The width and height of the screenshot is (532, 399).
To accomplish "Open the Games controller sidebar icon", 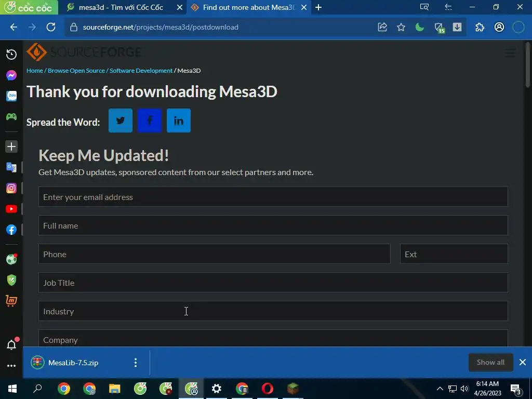I will pos(11,117).
